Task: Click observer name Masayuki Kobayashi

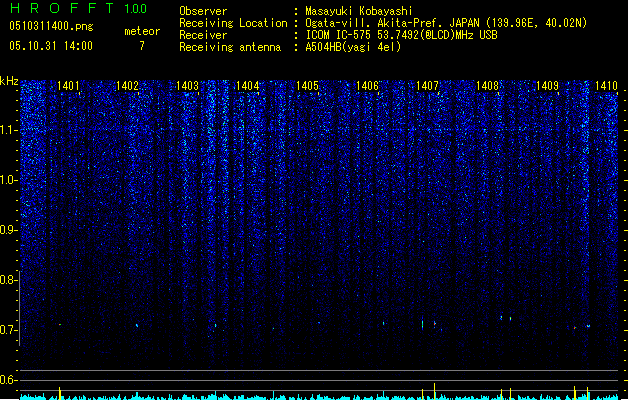Action: coord(359,11)
